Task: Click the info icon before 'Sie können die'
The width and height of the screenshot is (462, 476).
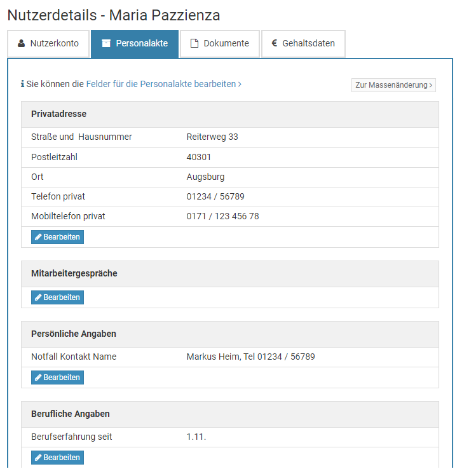Action: (x=22, y=84)
